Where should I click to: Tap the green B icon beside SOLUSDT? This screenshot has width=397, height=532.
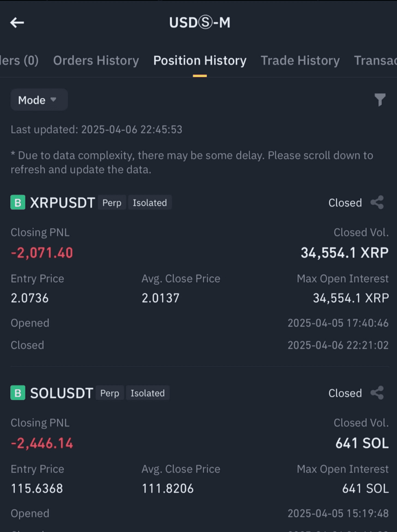18,393
